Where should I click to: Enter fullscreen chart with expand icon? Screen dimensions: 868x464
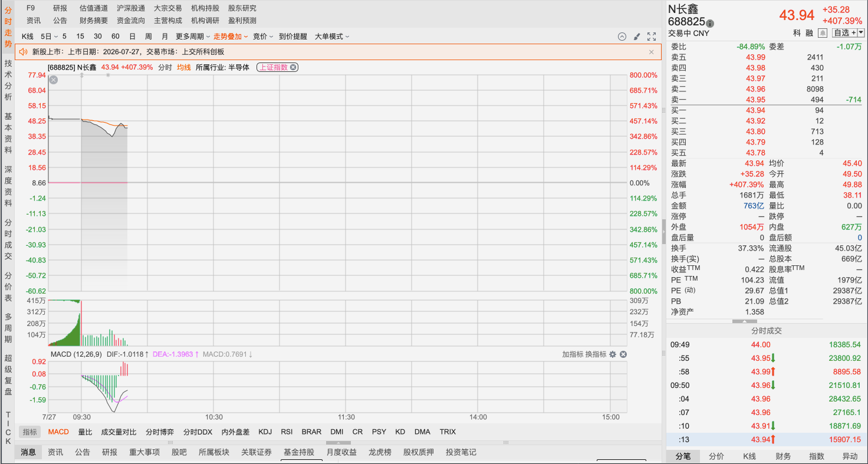click(652, 37)
